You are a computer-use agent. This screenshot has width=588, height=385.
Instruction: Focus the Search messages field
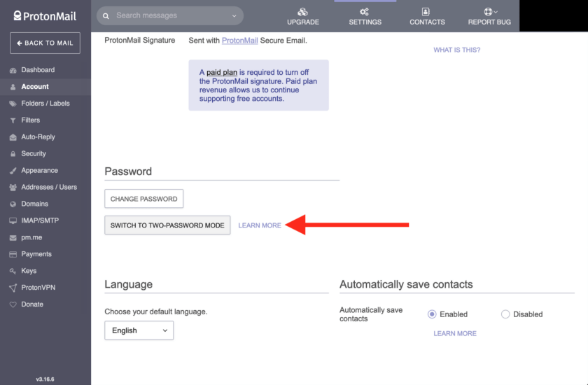tap(170, 15)
